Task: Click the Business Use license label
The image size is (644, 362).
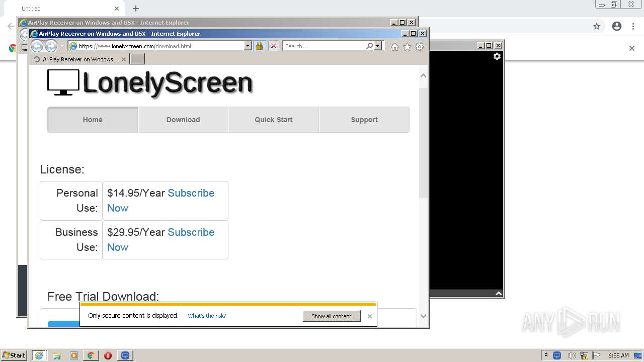Action: [x=76, y=240]
